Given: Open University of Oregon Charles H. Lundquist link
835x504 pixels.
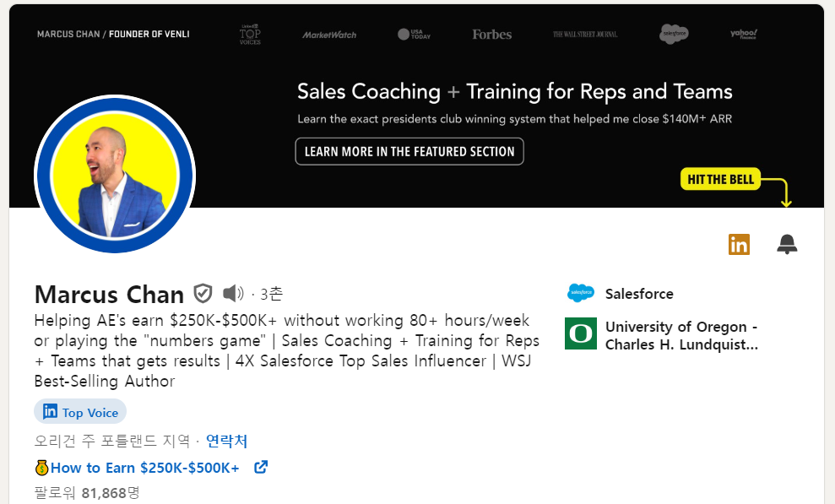Looking at the screenshot, I should (681, 335).
